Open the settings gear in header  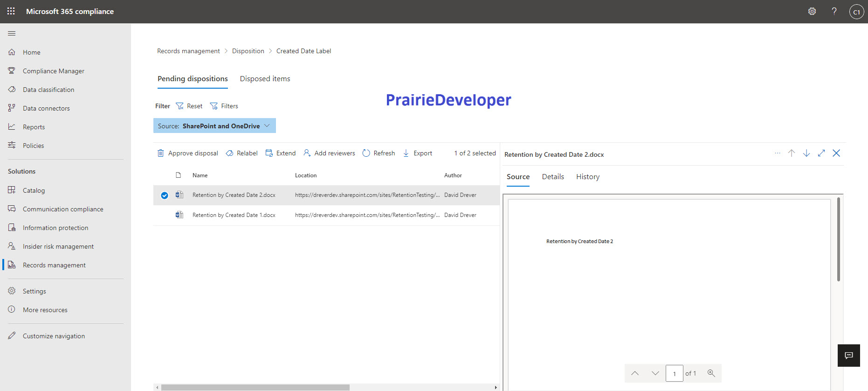tap(812, 11)
